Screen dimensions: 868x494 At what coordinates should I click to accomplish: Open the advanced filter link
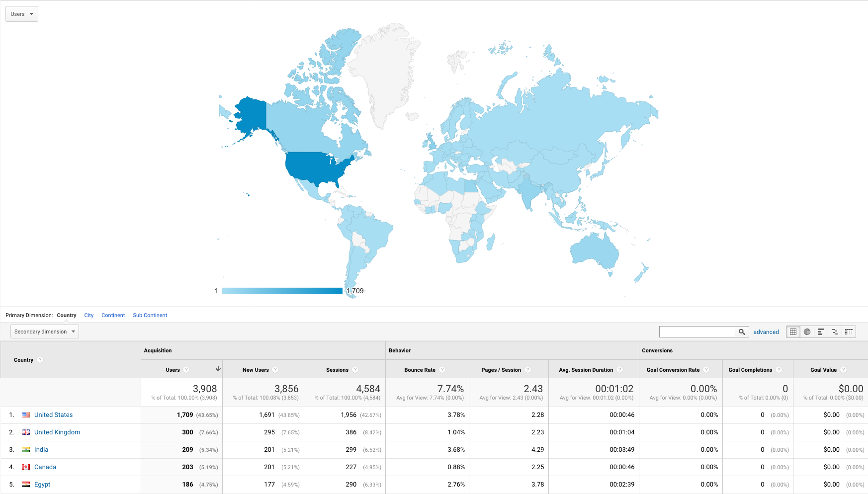766,331
